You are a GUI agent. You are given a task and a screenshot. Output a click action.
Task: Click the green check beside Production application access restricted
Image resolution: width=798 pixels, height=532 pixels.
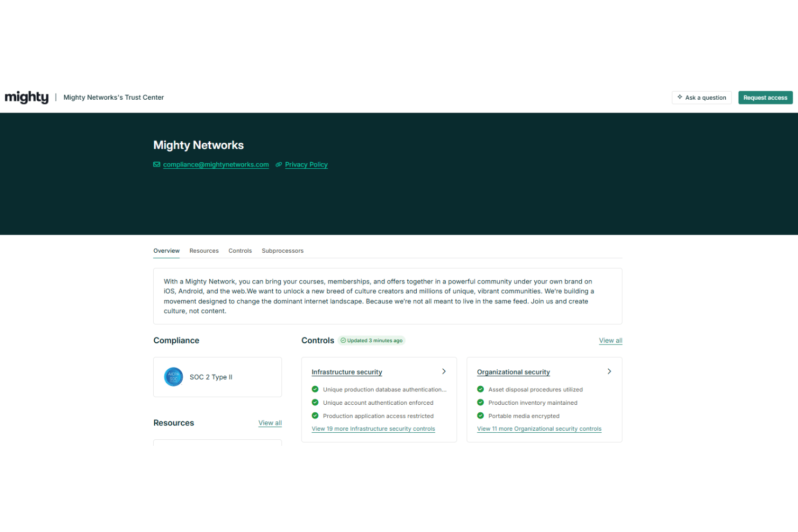click(315, 416)
